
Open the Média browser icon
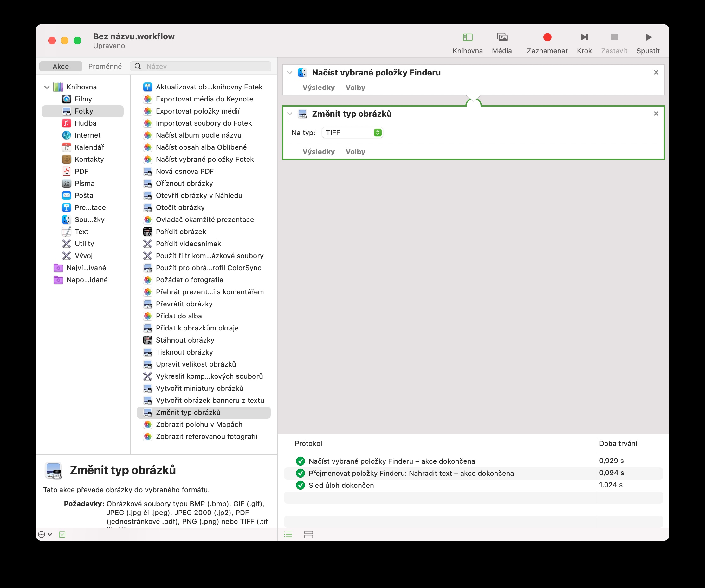coord(501,37)
